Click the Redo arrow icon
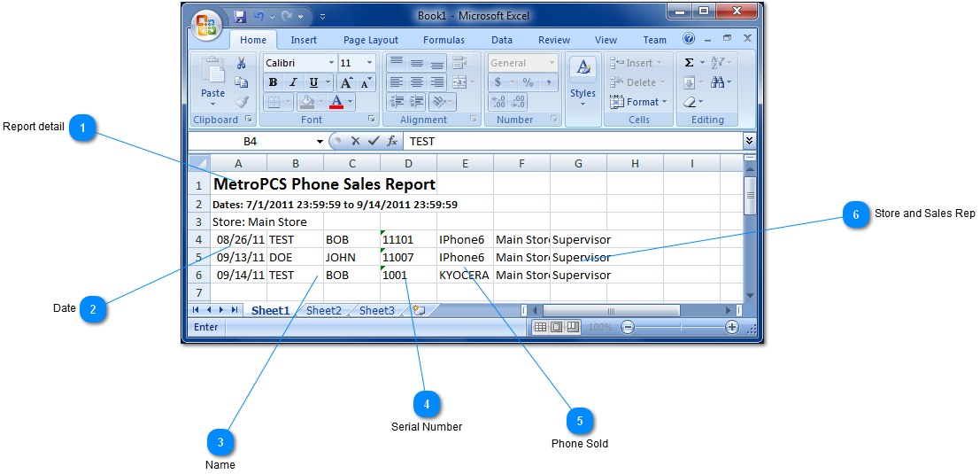The image size is (980, 474). 287,16
